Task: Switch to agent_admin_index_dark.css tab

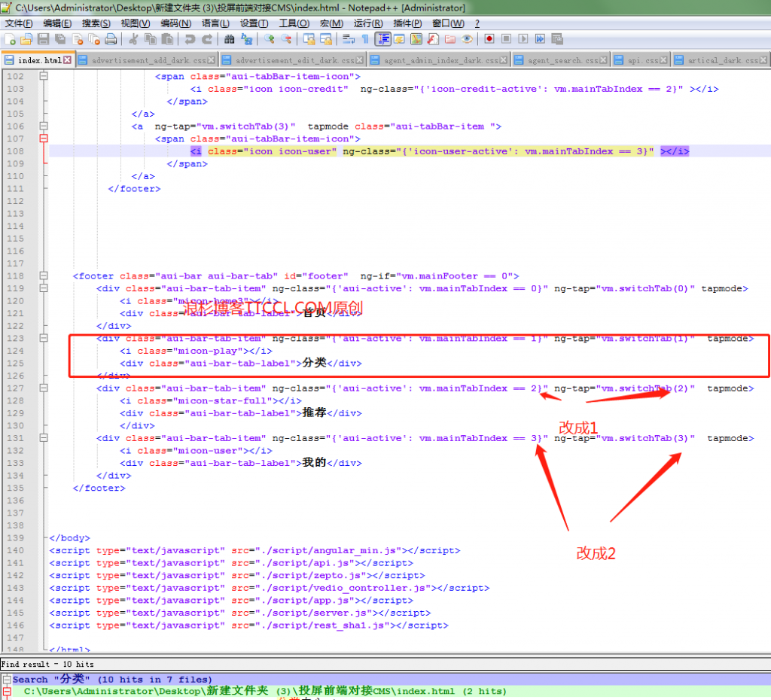Action: pos(440,60)
